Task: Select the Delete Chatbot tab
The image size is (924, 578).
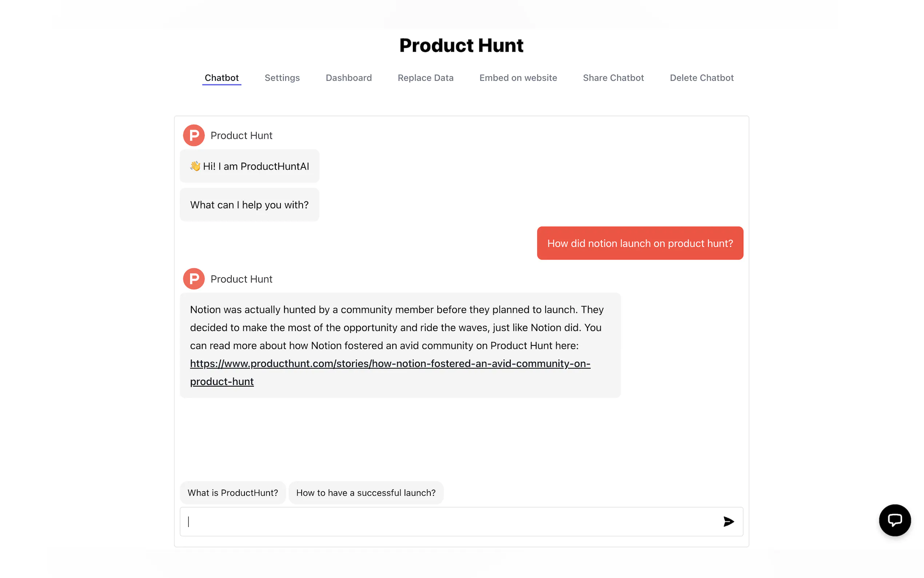Action: tap(701, 78)
